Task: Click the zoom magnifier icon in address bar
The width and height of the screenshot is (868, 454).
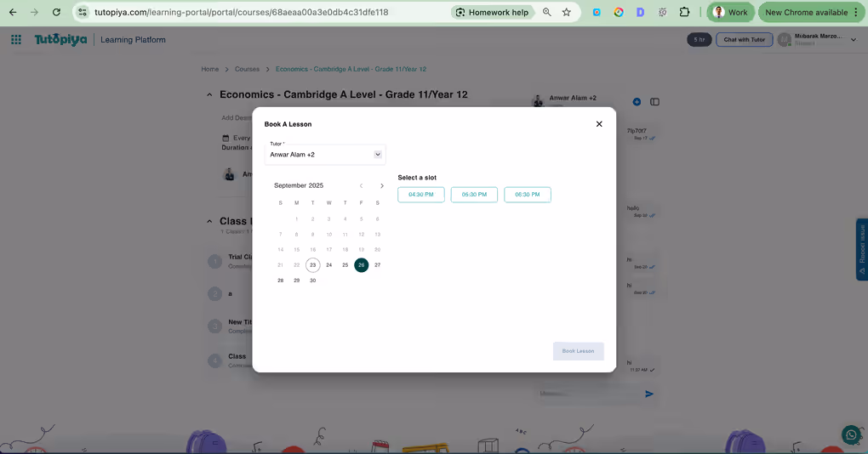Action: (x=547, y=12)
